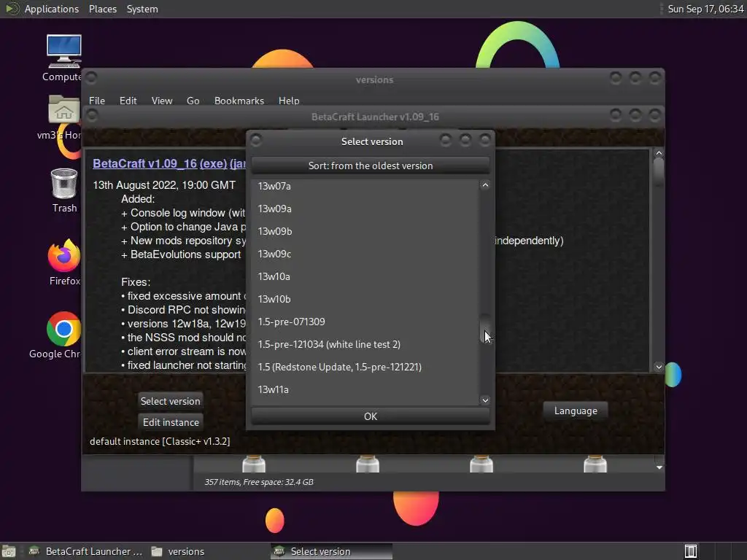
Task: Open Bookmarks menu in versions window
Action: point(239,101)
